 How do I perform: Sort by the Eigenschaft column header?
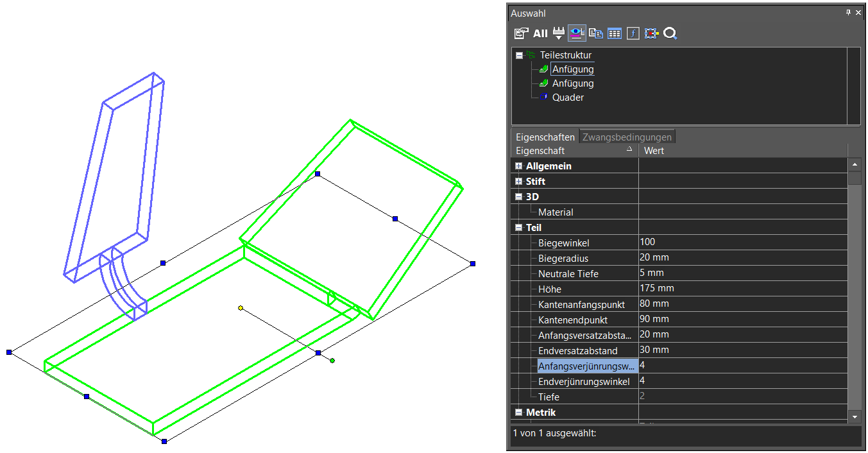point(575,151)
